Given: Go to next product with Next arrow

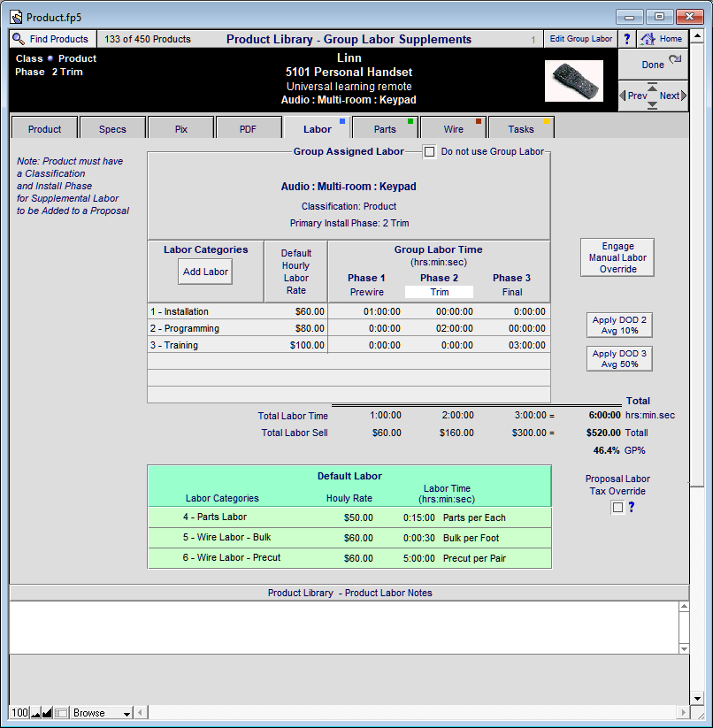Looking at the screenshot, I should pyautogui.click(x=672, y=96).
